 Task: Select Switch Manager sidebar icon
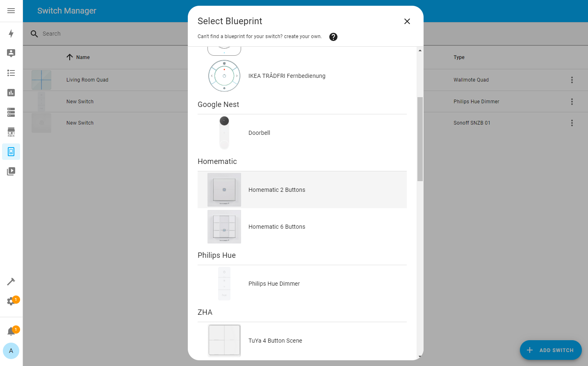11,152
